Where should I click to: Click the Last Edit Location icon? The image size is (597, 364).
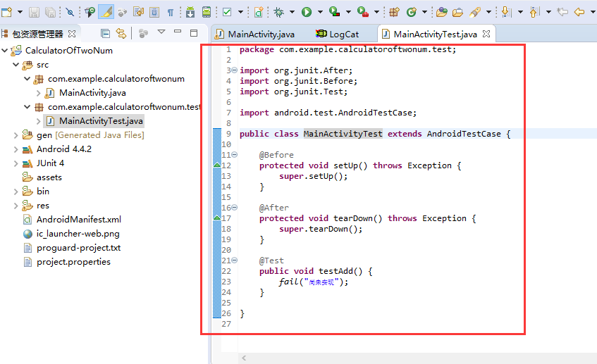562,12
